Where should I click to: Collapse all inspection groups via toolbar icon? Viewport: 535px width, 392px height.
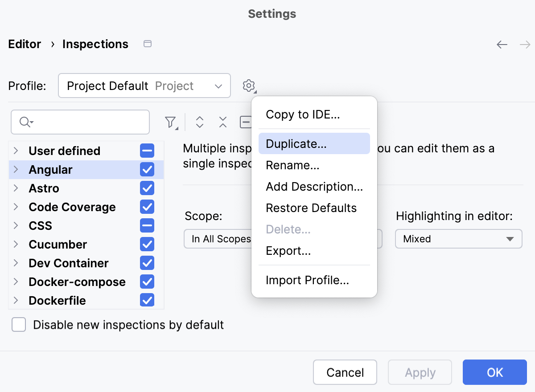click(x=222, y=122)
